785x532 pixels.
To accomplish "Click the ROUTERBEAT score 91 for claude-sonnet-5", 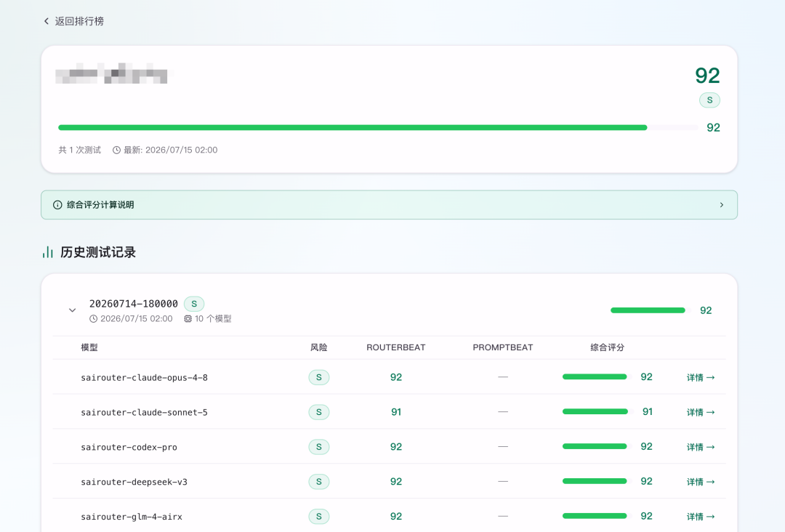I will 396,412.
